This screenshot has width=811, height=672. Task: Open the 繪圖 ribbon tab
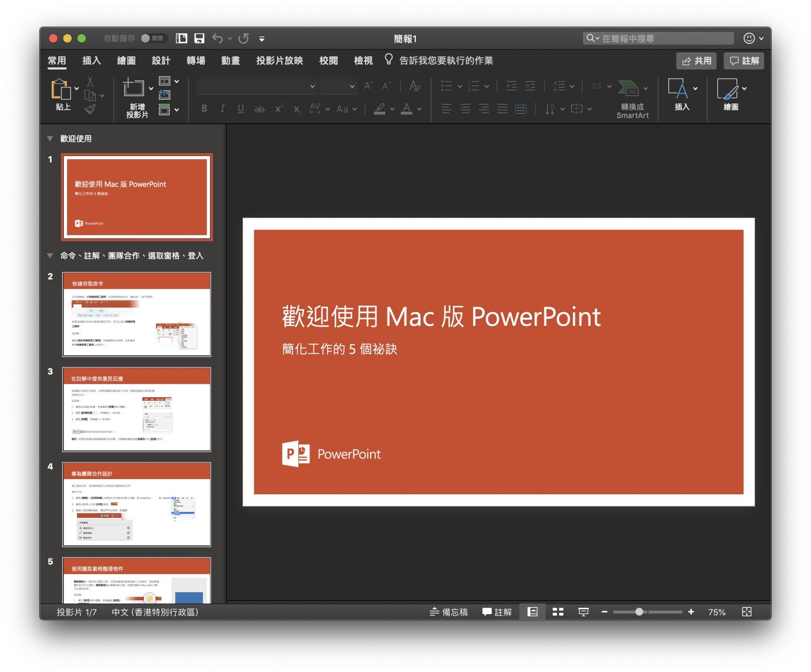tap(126, 61)
